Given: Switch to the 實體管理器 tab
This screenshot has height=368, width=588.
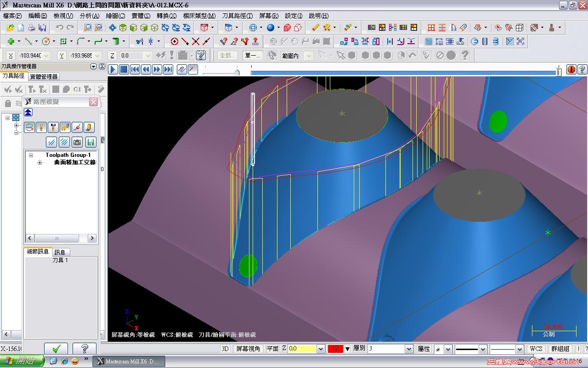Looking at the screenshot, I should click(44, 76).
